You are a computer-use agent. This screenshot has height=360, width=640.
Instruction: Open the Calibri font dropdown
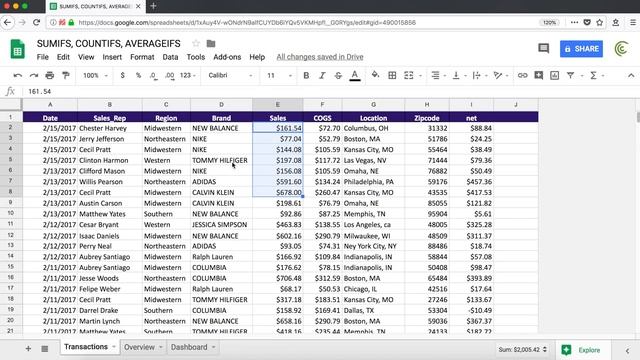(231, 76)
